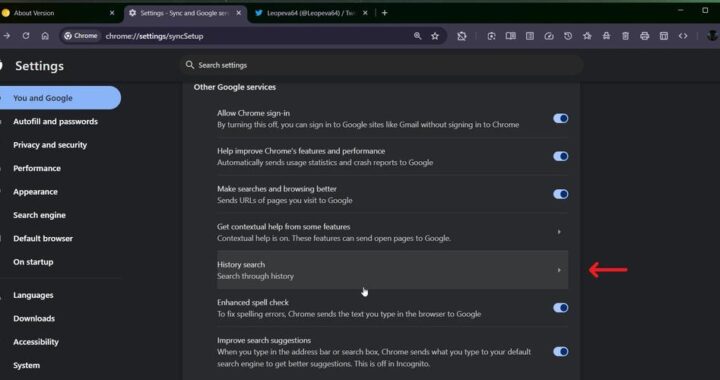The height and width of the screenshot is (380, 720).
Task: Open Languages settings
Action: [33, 295]
